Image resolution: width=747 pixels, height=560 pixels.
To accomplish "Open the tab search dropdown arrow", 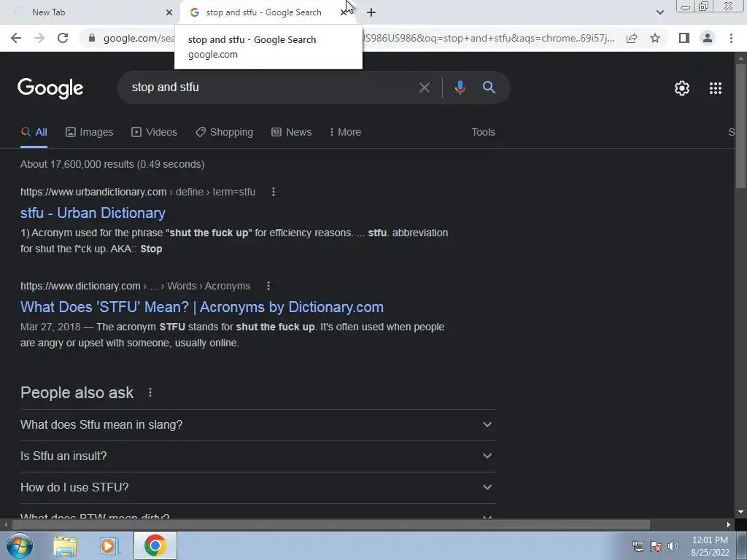I will click(659, 12).
